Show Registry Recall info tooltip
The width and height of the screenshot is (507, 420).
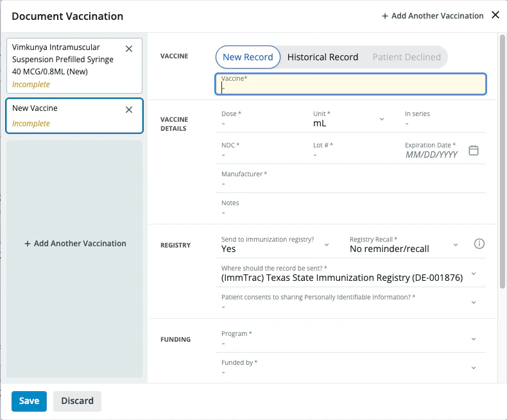[479, 244]
